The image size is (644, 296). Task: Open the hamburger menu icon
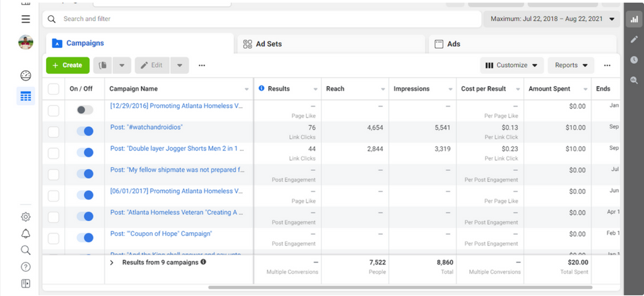click(x=26, y=19)
